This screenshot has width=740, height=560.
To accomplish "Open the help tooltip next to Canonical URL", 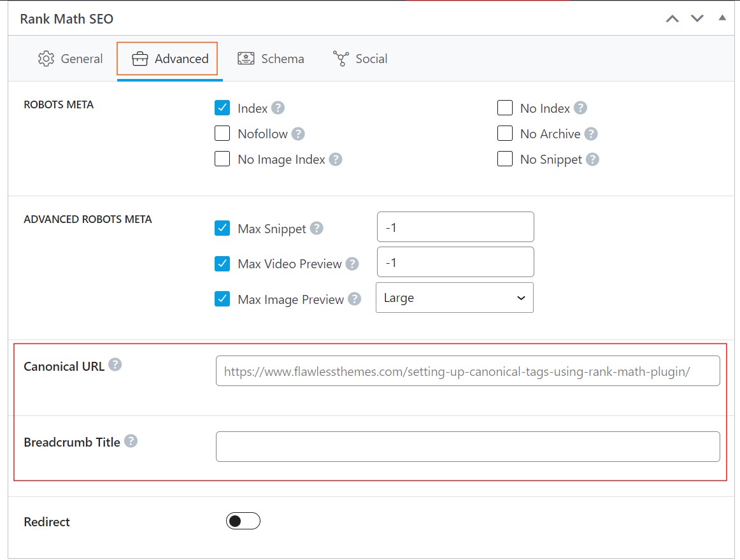I will (115, 364).
